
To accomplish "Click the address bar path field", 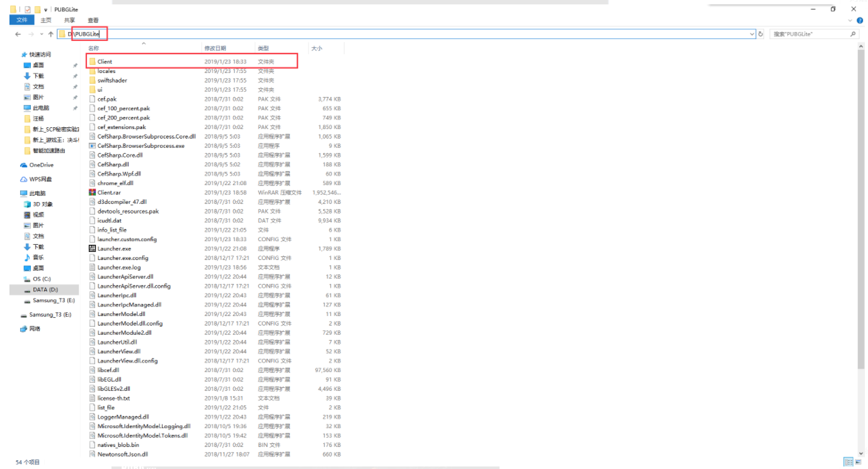I will tap(406, 34).
